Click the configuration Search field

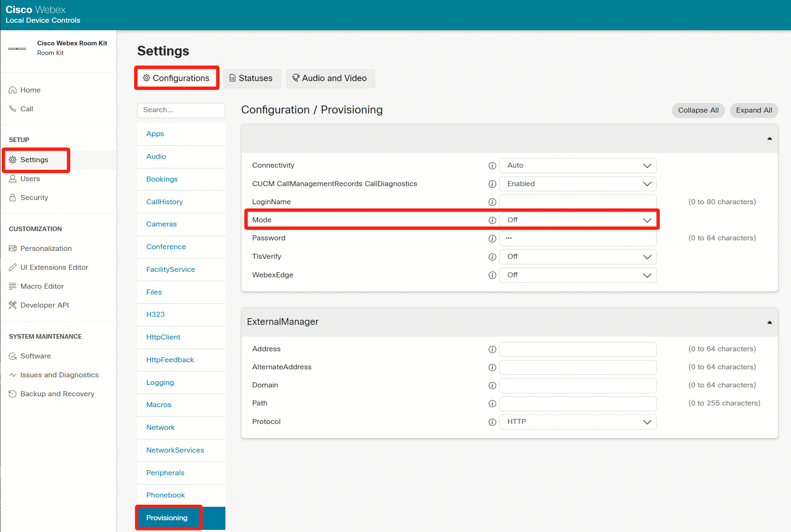181,110
